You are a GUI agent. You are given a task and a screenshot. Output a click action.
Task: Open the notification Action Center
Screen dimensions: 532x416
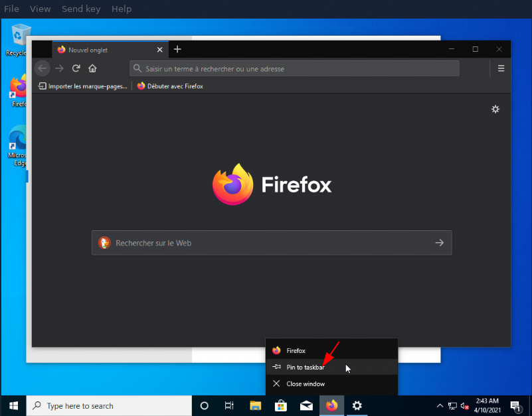tap(515, 405)
